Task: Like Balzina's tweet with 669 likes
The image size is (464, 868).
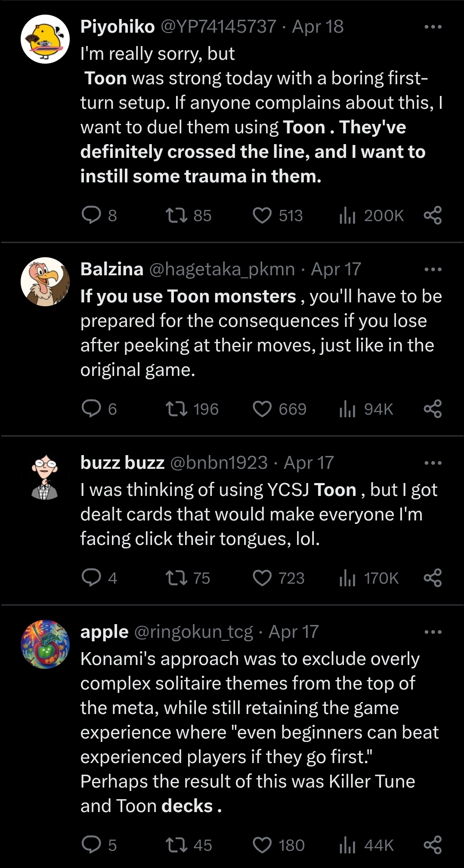Action: pyautogui.click(x=262, y=409)
